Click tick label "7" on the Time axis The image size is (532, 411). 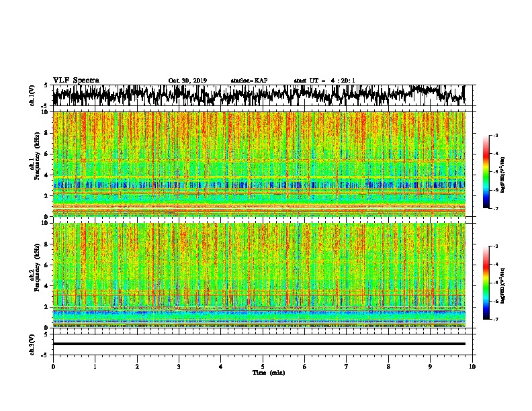click(347, 367)
